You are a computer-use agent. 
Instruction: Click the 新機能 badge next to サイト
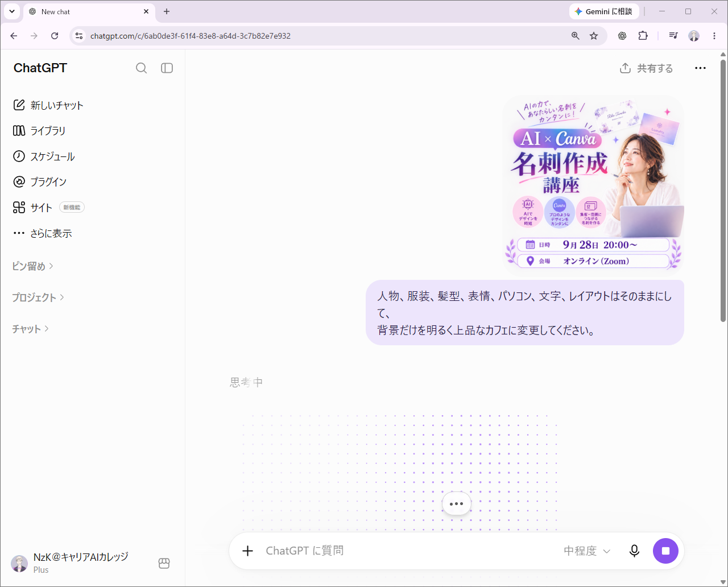coord(72,208)
